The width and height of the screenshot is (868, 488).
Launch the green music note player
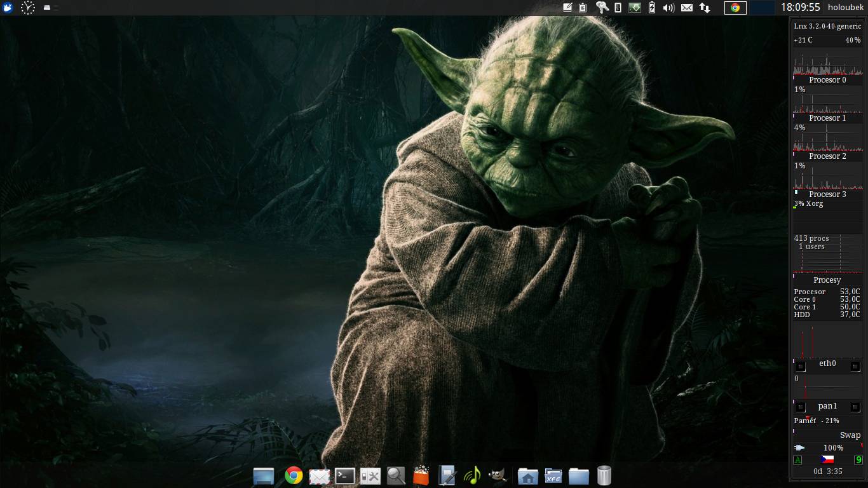(472, 475)
